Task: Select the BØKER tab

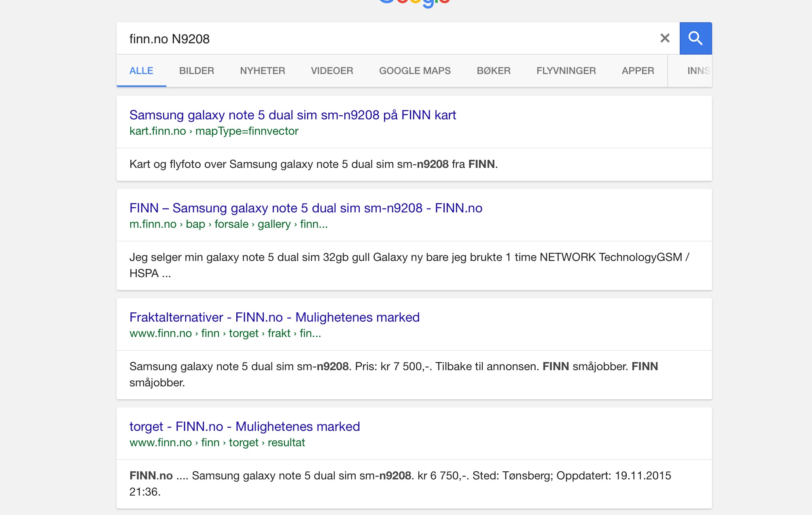Action: click(494, 71)
